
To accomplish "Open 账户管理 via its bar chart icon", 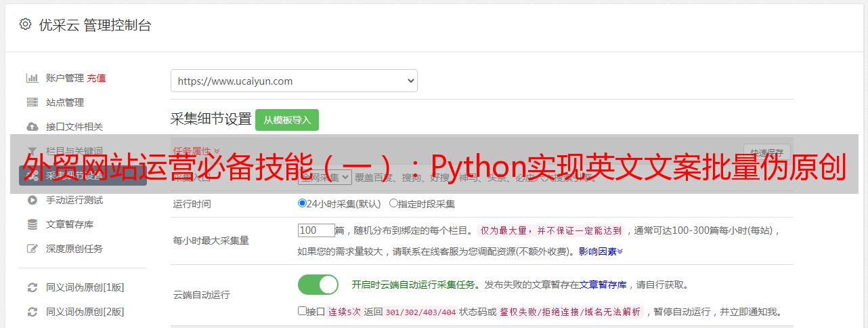I will pyautogui.click(x=32, y=78).
